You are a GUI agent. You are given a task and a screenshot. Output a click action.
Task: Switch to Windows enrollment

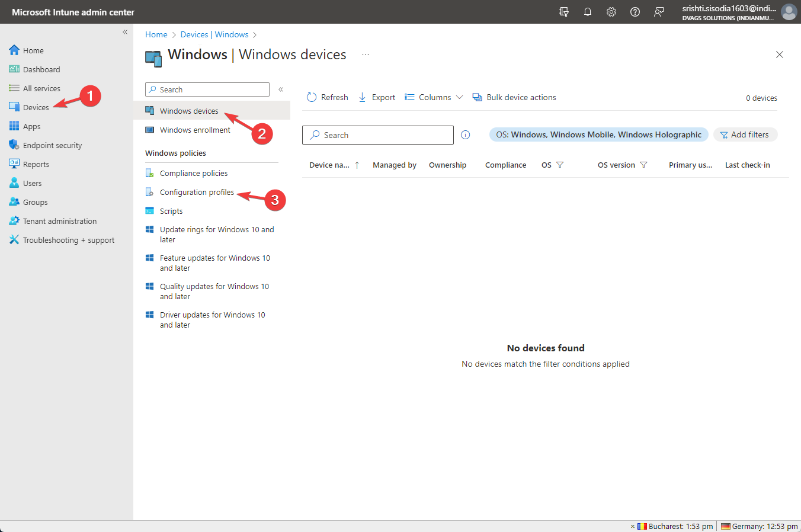tap(195, 130)
